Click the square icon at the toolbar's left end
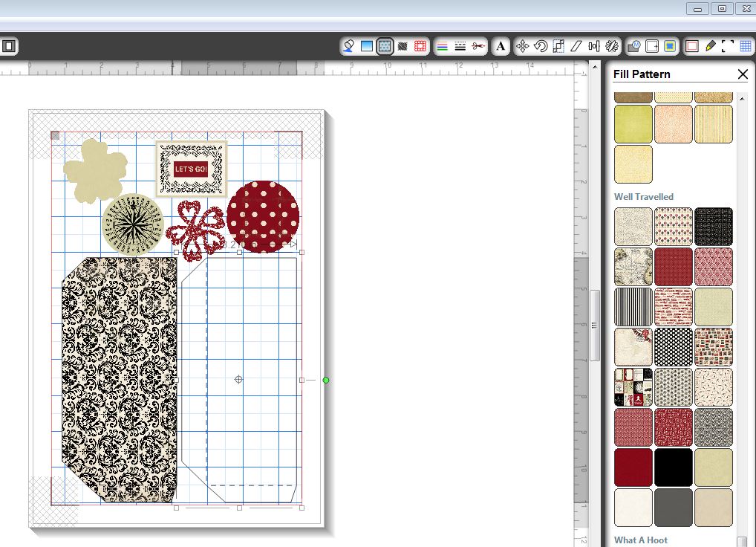Screen dimensions: 756x547 9,46
